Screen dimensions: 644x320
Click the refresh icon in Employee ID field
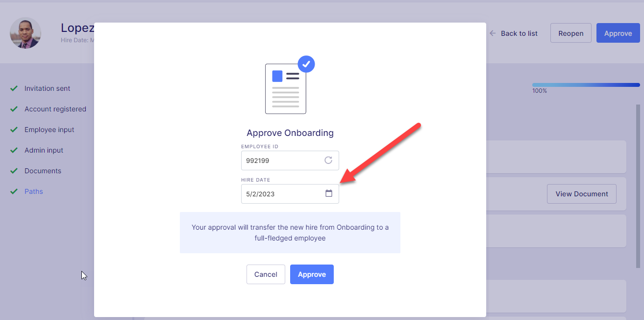(328, 160)
